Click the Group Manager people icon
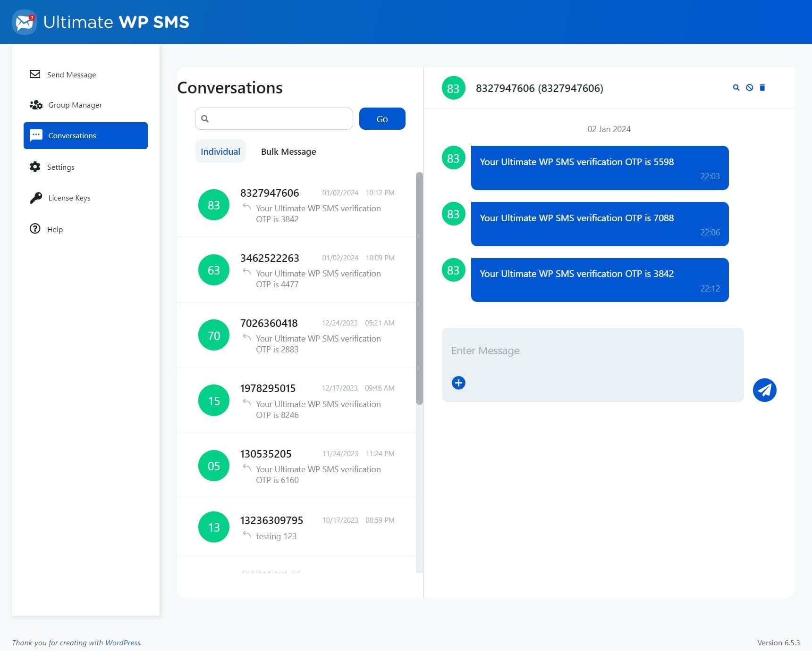 tap(36, 105)
